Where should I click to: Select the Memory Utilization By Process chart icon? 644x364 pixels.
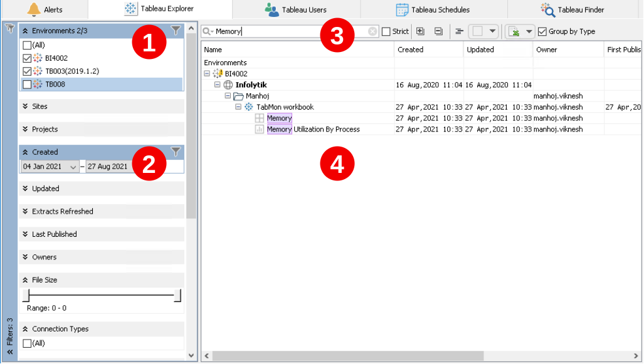tap(259, 129)
